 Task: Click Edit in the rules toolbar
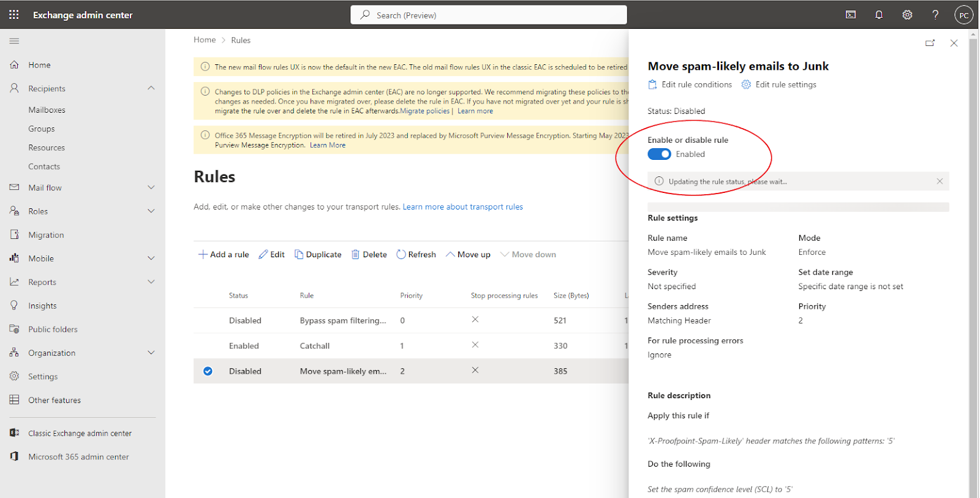point(271,254)
